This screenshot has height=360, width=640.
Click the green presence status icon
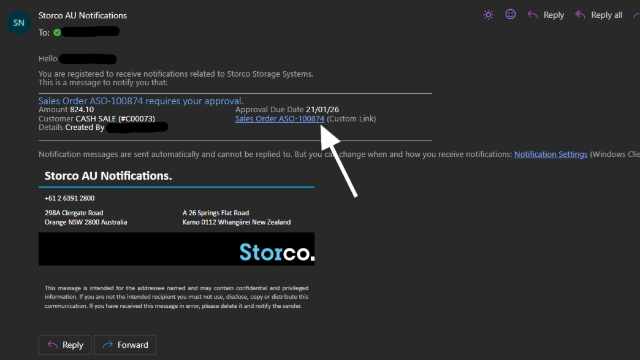pyautogui.click(x=57, y=32)
